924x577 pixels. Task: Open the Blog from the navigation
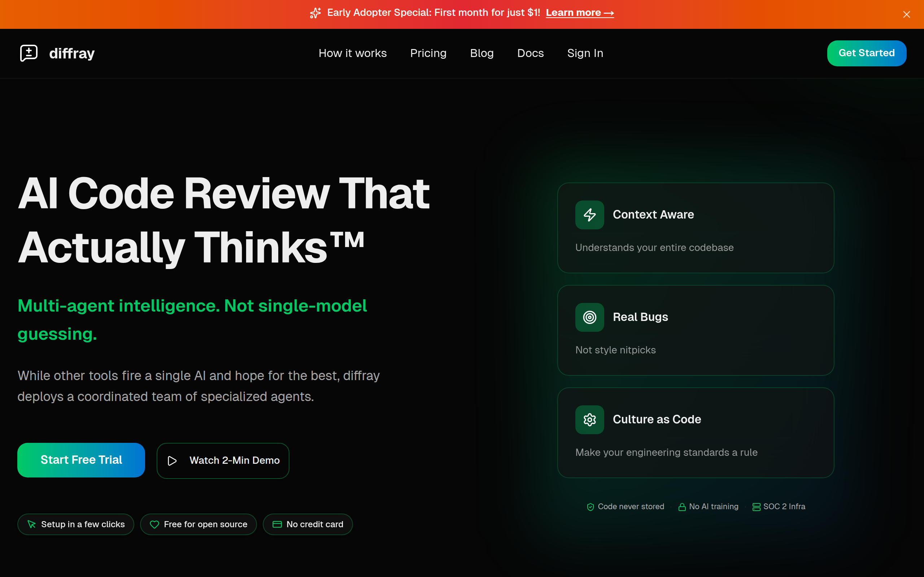[x=481, y=53]
